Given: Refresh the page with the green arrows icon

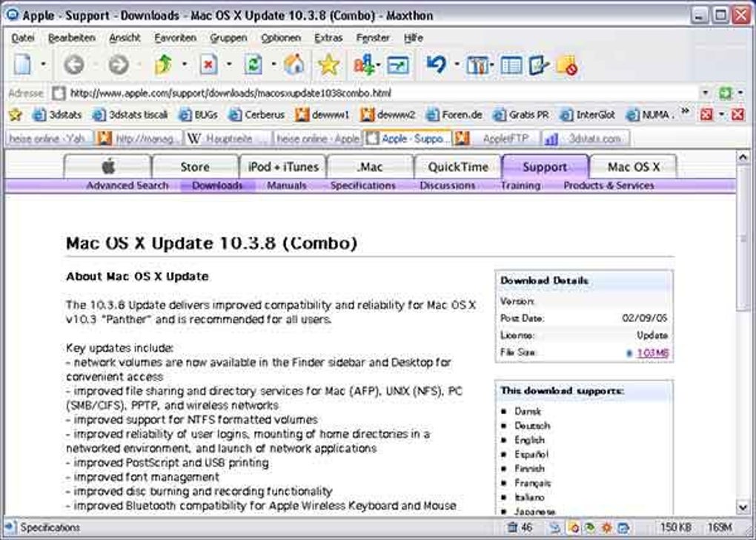Looking at the screenshot, I should (253, 65).
